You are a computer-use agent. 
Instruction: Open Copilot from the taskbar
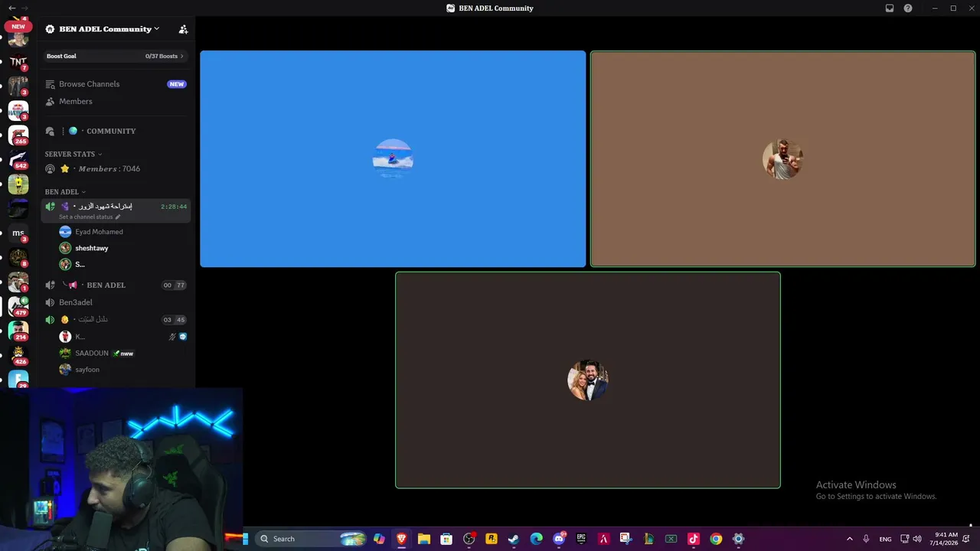pyautogui.click(x=379, y=539)
